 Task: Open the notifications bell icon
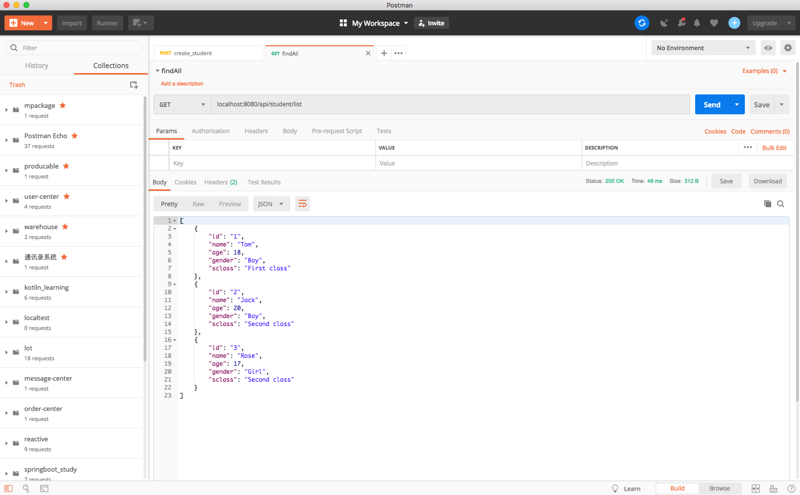point(697,23)
